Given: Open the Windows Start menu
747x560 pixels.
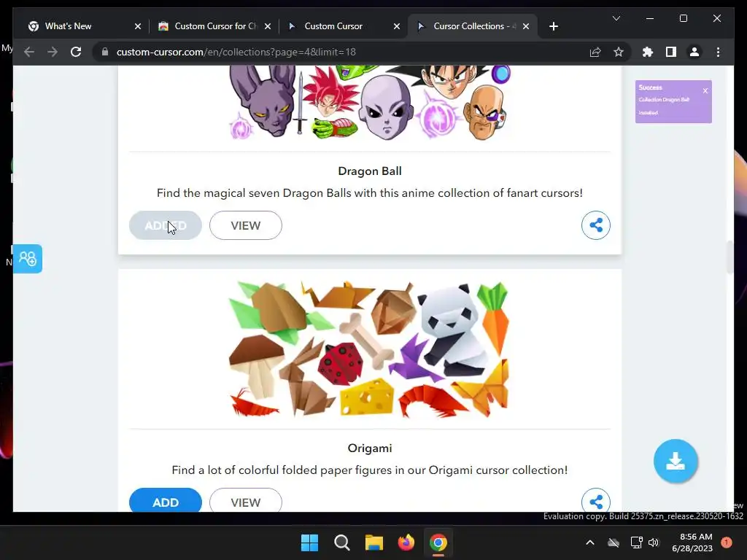Looking at the screenshot, I should pos(309,542).
